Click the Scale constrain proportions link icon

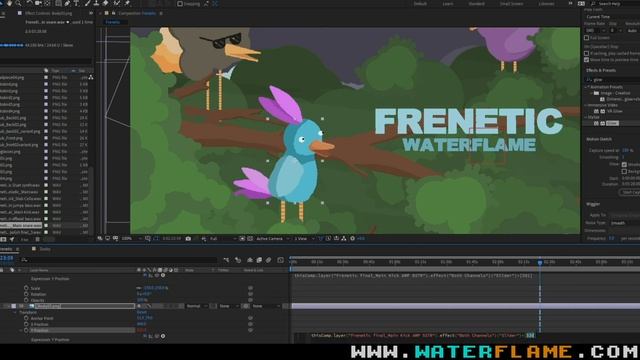(x=139, y=288)
